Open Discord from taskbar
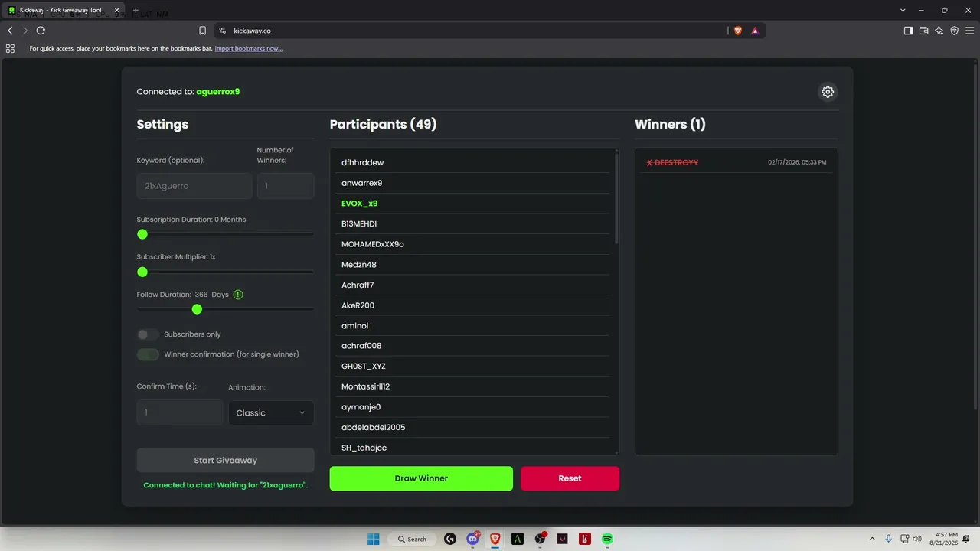 point(472,539)
